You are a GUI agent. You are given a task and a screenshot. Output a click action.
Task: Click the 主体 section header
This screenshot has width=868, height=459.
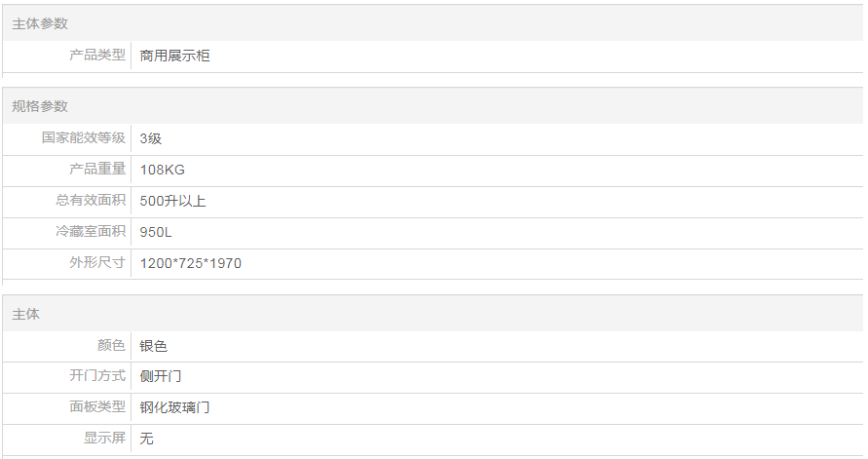26,315
